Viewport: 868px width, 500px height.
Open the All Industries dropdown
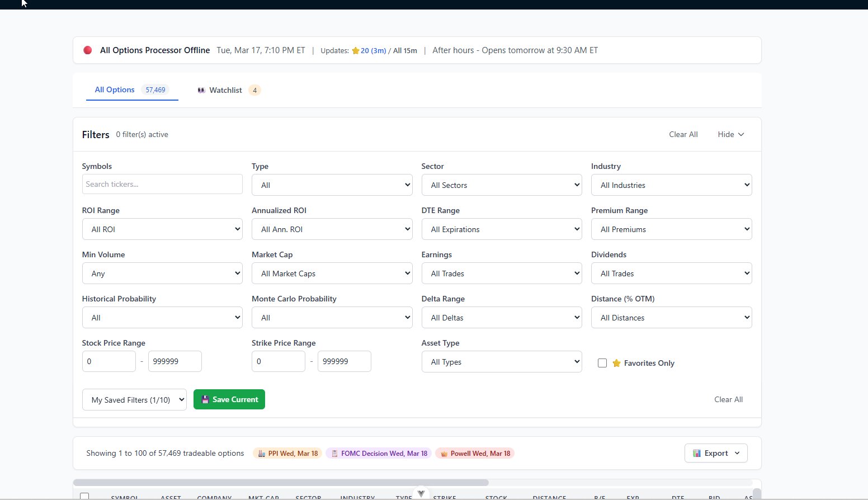[671, 185]
